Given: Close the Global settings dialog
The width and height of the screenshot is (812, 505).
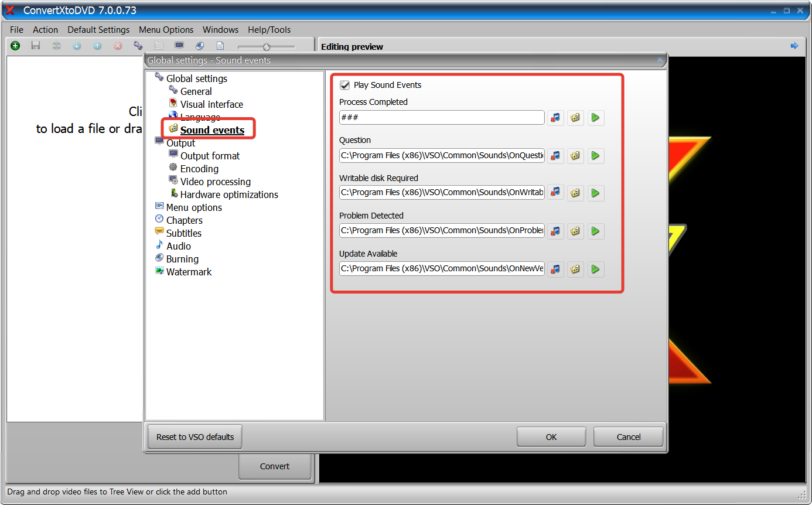Looking at the screenshot, I should [660, 60].
